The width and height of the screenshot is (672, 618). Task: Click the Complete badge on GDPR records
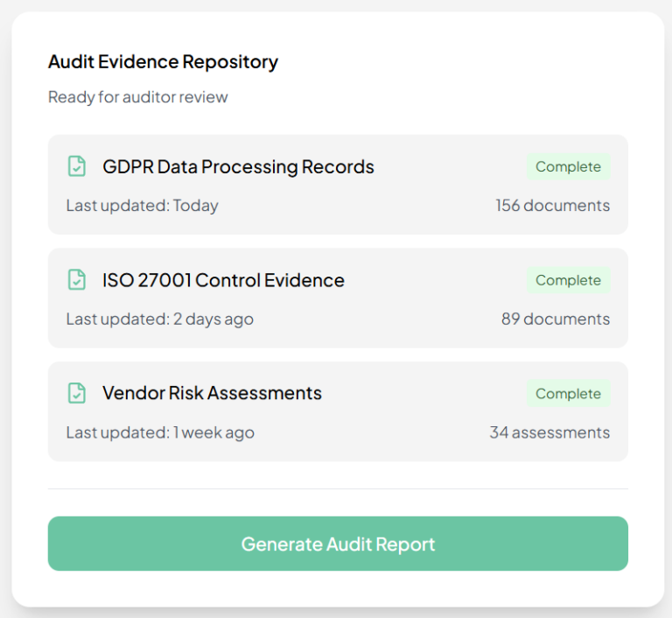[x=568, y=166]
